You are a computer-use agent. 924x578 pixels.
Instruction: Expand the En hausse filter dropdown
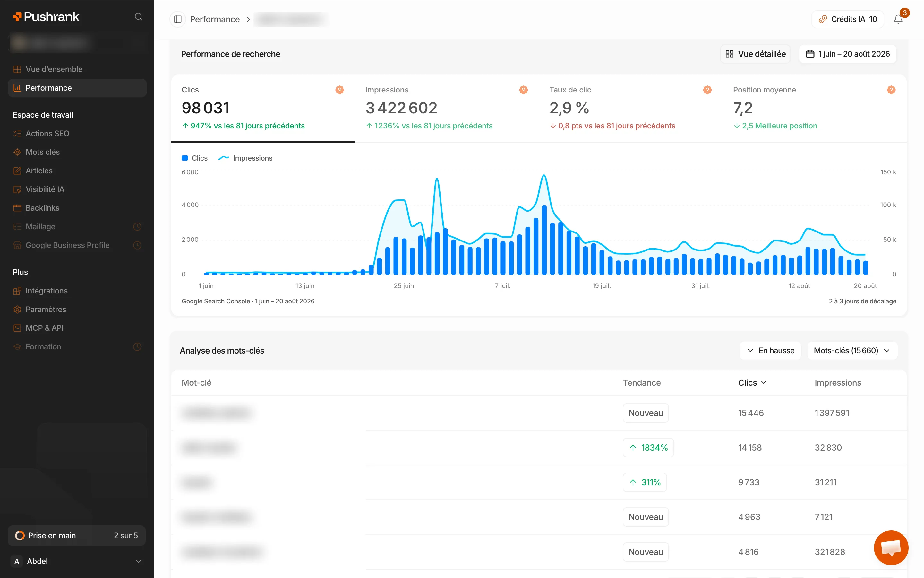[770, 351]
